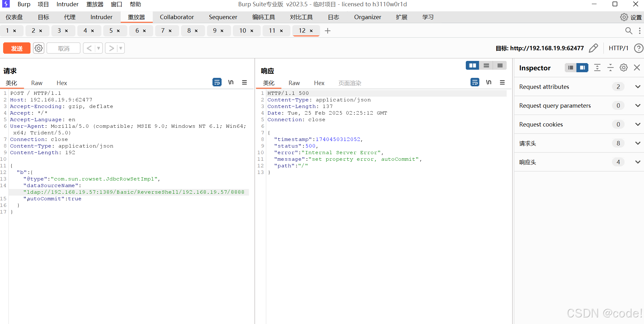Image resolution: width=644 pixels, height=324 pixels.
Task: Select top-bottom request/response layout
Action: click(486, 65)
